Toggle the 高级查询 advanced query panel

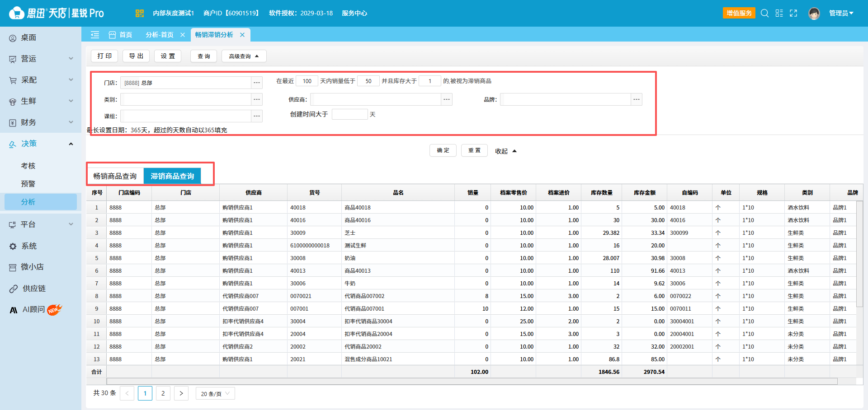[x=244, y=56]
